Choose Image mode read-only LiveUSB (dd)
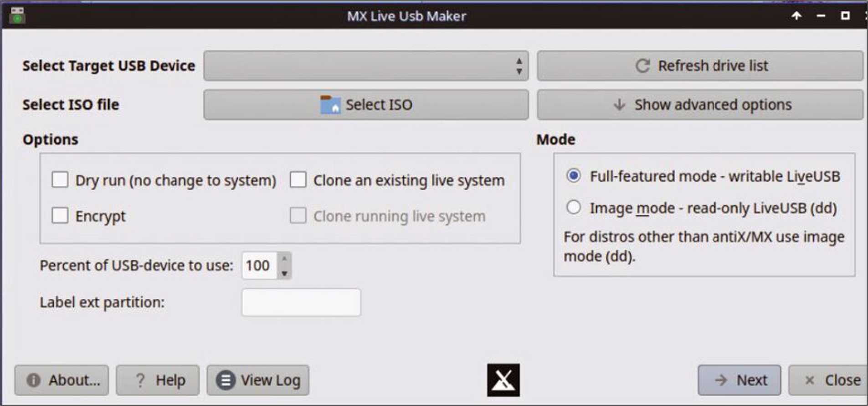 574,208
